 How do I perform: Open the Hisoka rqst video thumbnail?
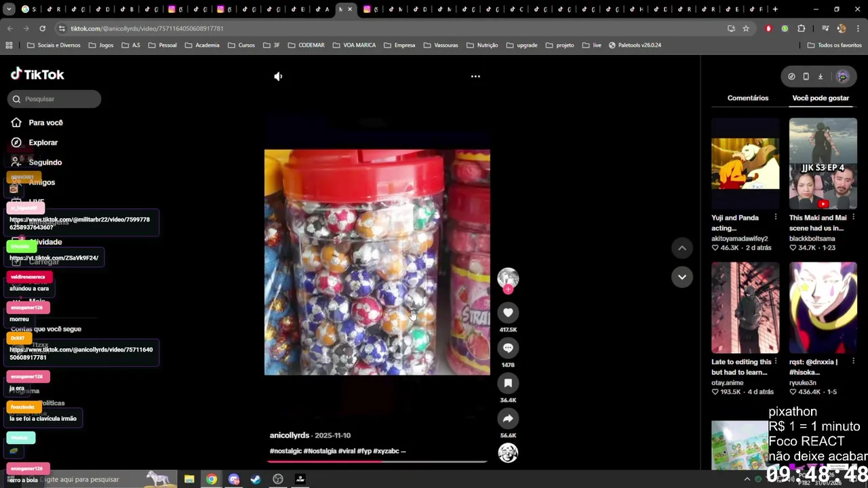coord(823,308)
